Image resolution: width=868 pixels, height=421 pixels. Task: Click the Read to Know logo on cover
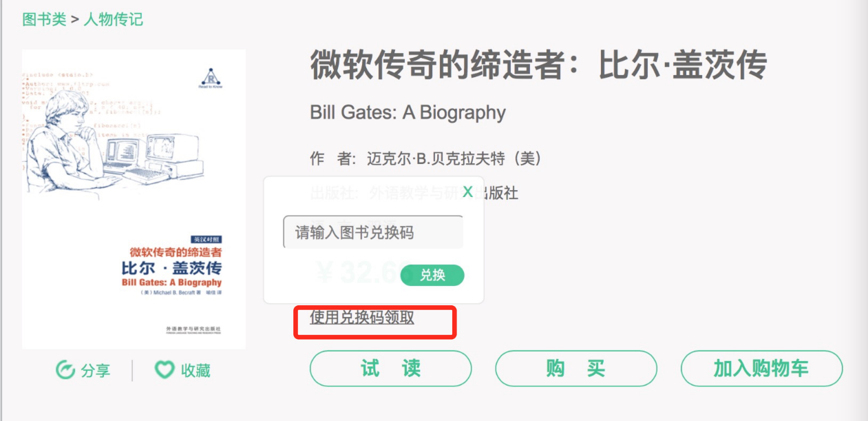point(211,77)
